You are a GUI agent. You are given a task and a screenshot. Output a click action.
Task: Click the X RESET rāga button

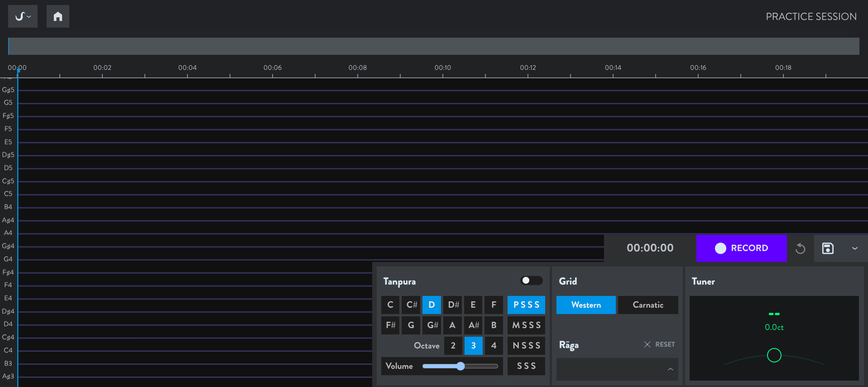[659, 344]
